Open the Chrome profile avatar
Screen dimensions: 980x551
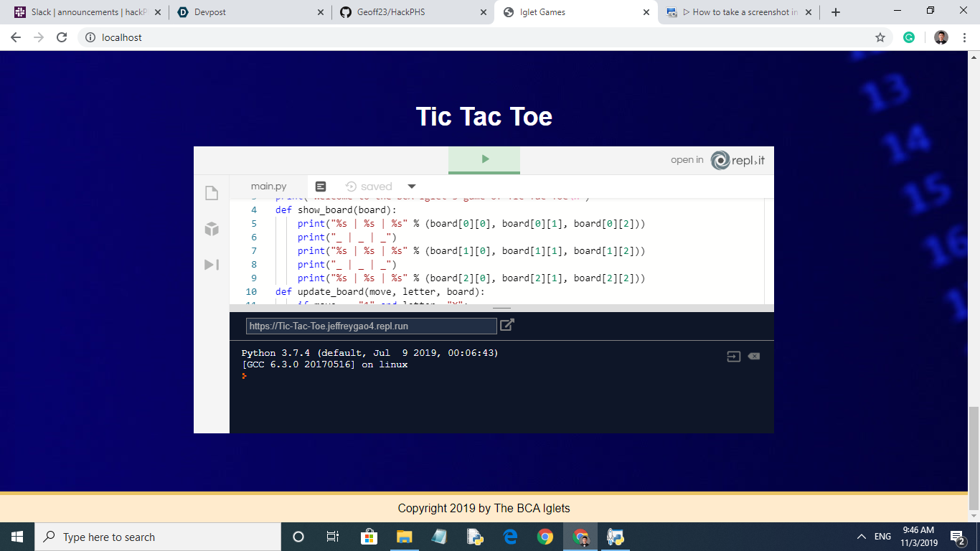click(941, 37)
